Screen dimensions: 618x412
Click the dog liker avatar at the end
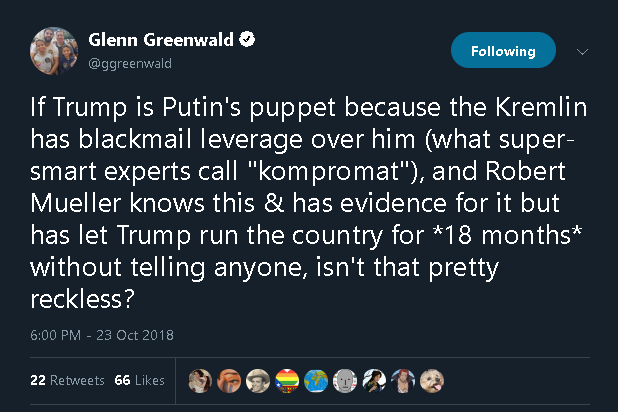pos(430,380)
